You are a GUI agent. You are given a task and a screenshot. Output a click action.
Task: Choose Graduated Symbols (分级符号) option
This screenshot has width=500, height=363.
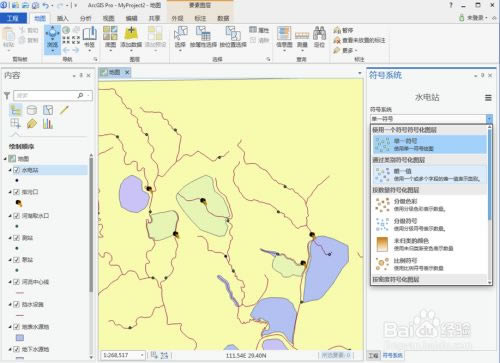pos(430,224)
